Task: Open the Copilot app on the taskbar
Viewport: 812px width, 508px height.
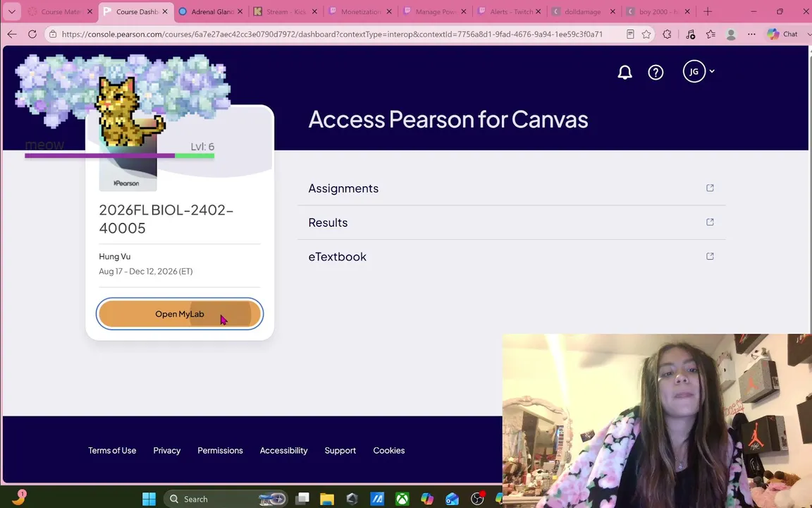Action: pos(426,499)
